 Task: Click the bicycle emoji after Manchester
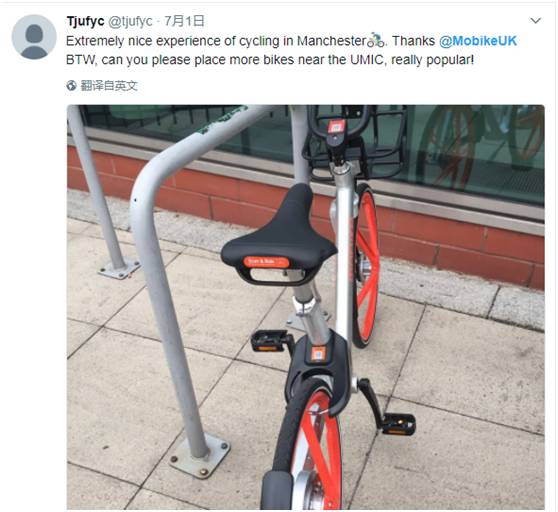click(376, 40)
